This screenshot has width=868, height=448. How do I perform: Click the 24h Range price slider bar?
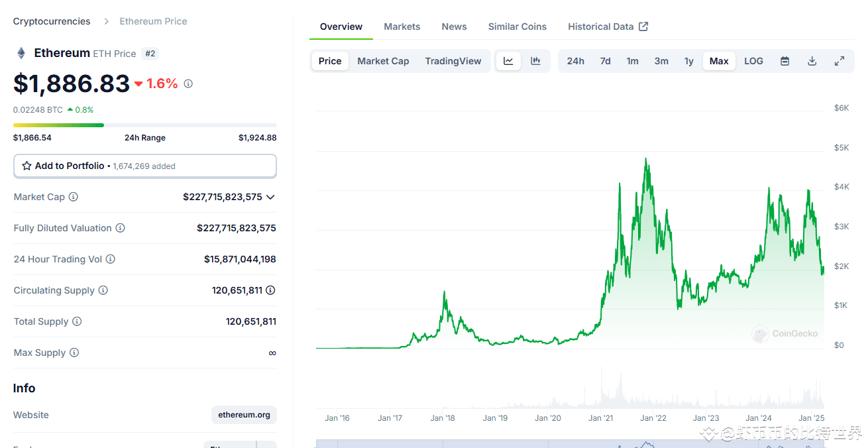[145, 125]
